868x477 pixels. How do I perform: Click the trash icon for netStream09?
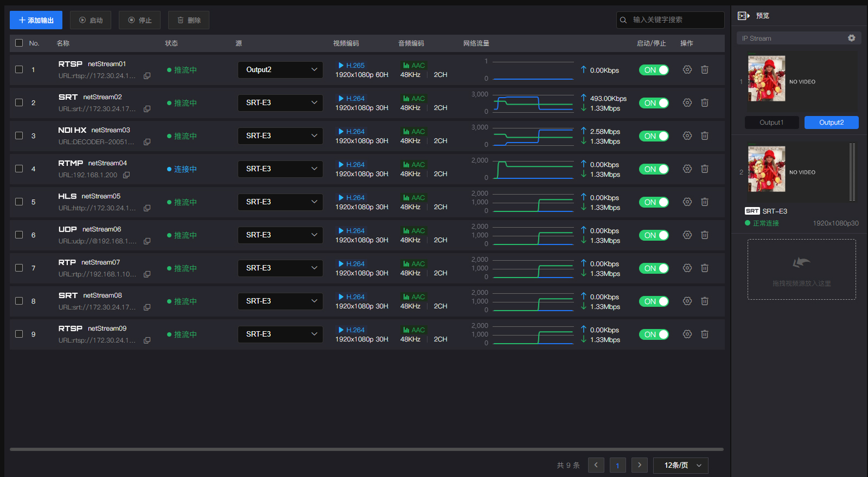[x=705, y=334]
